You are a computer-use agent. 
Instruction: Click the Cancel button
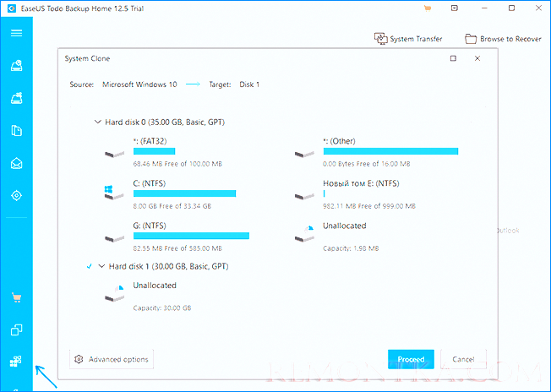463,359
